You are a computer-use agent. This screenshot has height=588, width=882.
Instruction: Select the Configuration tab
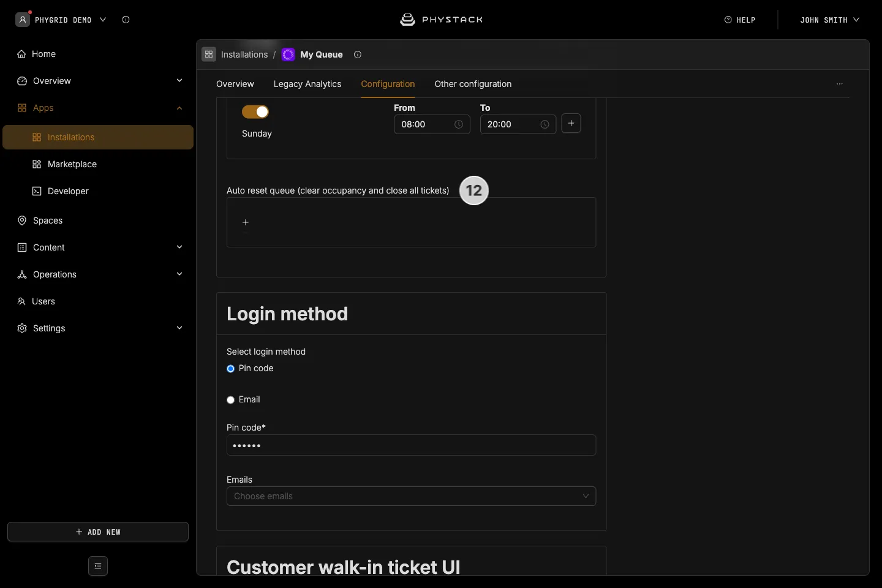(x=388, y=84)
